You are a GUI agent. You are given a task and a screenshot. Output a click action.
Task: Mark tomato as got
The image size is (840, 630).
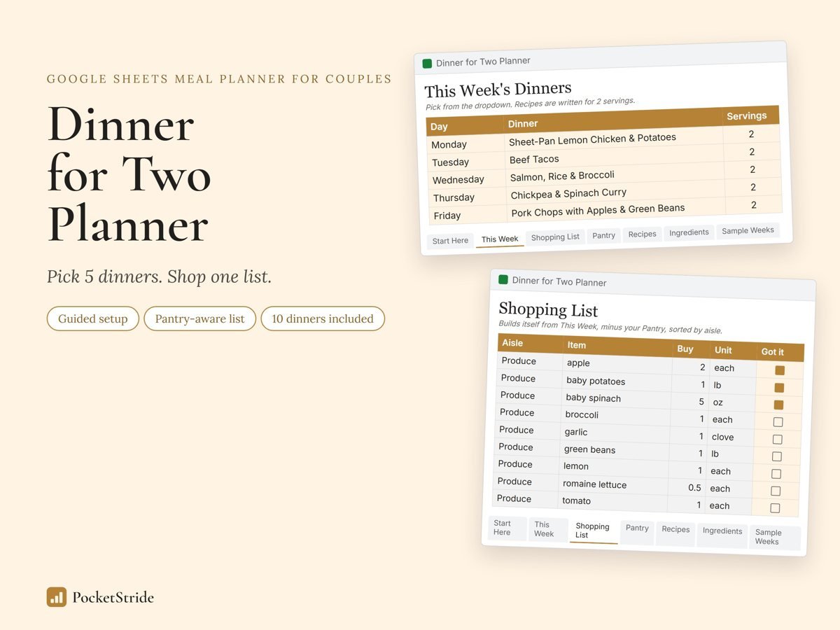[775, 508]
